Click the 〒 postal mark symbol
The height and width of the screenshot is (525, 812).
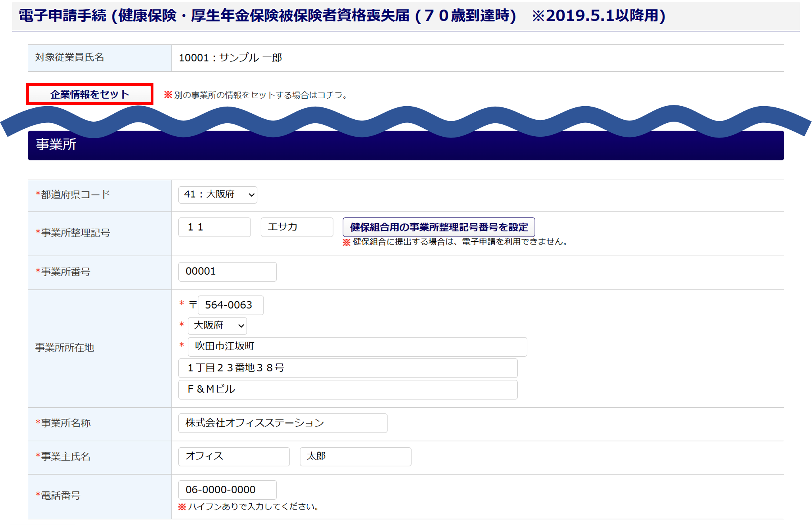[193, 305]
